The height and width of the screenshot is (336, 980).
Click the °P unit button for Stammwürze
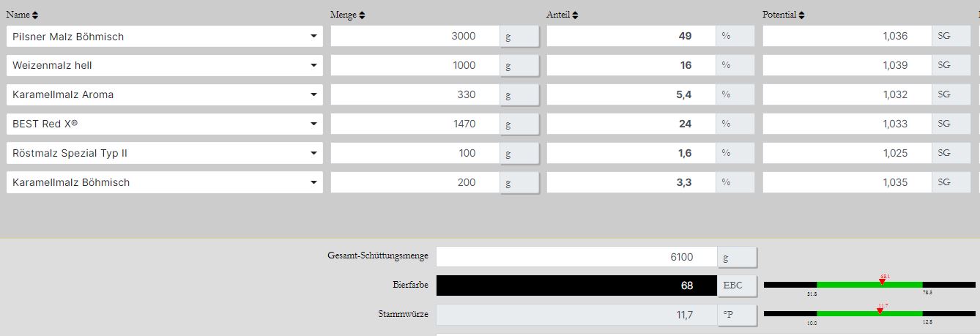click(x=737, y=316)
